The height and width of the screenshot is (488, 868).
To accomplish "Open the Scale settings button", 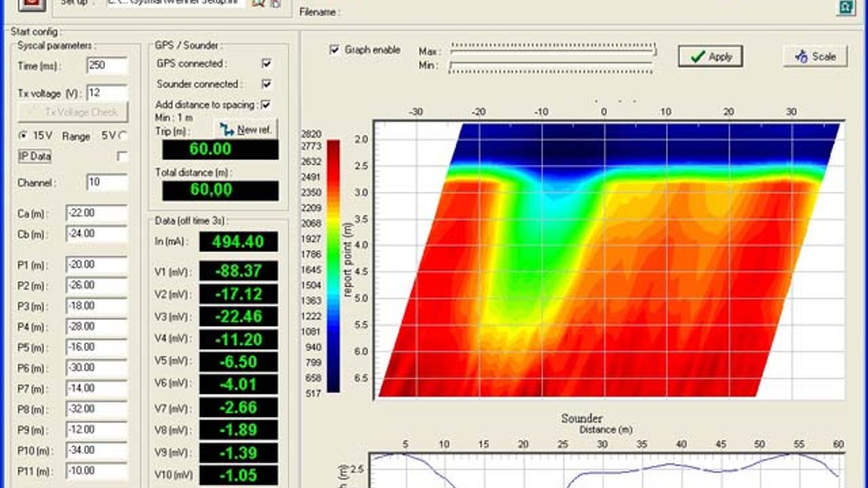I will [815, 57].
